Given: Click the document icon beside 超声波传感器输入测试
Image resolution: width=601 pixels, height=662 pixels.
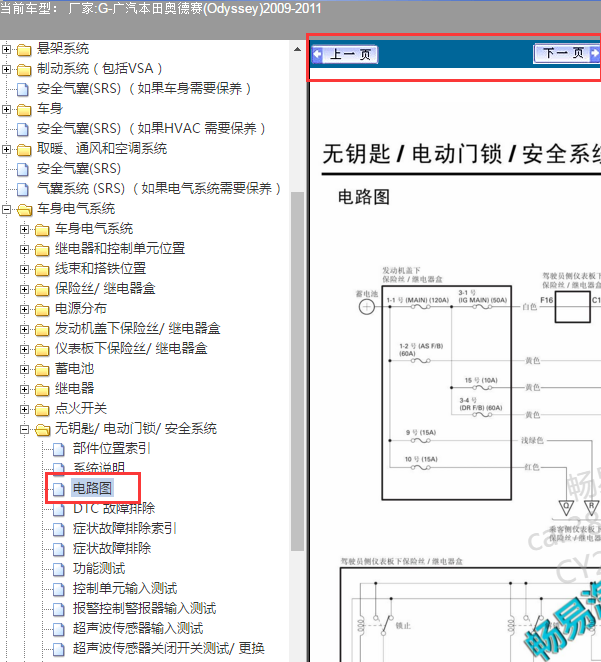Looking at the screenshot, I should click(x=59, y=629).
